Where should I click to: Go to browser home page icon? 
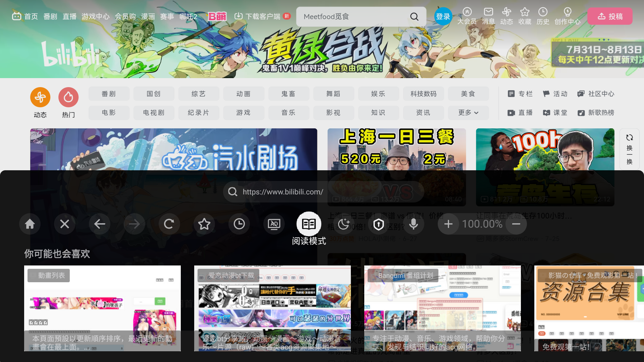click(30, 224)
